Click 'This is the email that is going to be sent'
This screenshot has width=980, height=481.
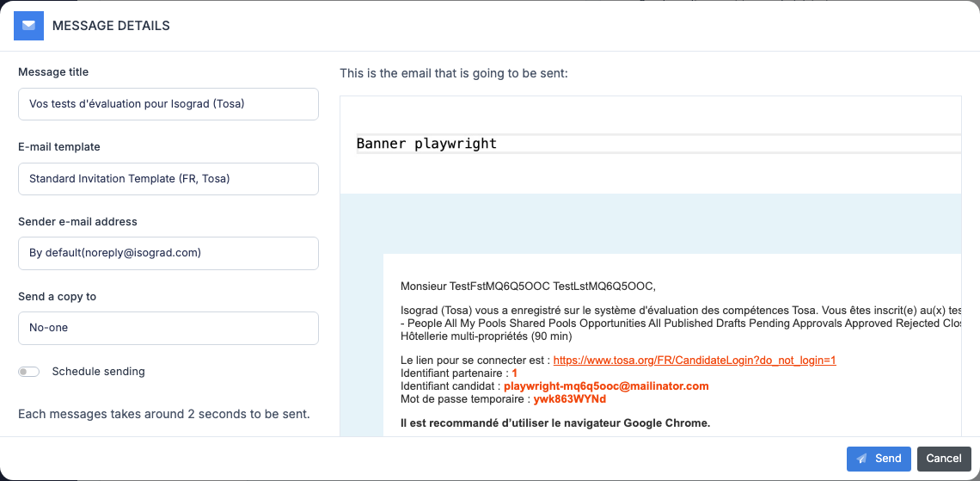(453, 73)
